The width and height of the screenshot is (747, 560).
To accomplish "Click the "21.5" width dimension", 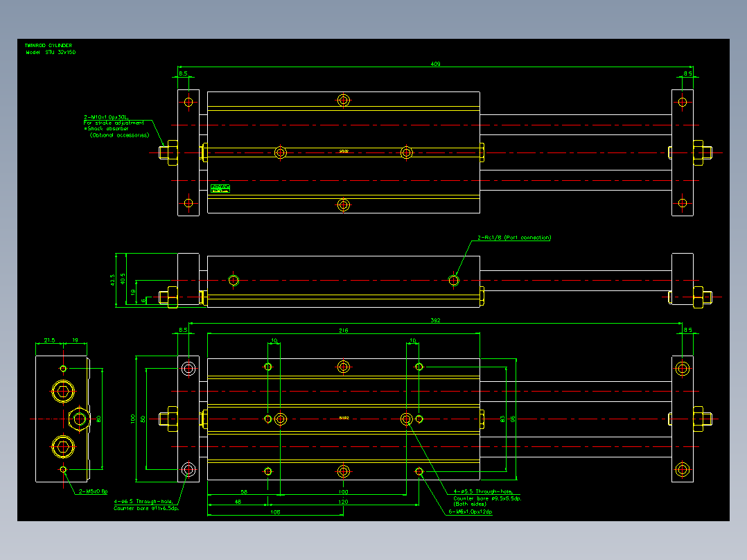I will point(50,340).
